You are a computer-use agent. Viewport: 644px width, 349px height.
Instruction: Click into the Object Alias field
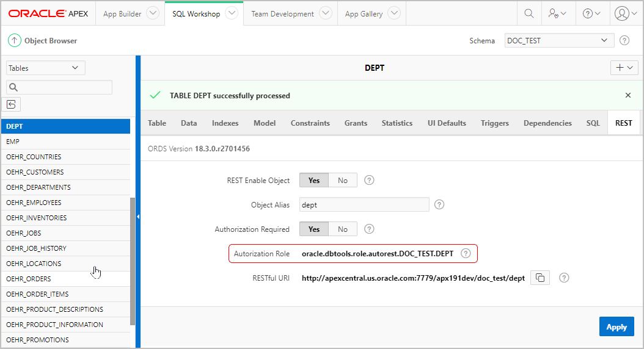click(364, 204)
